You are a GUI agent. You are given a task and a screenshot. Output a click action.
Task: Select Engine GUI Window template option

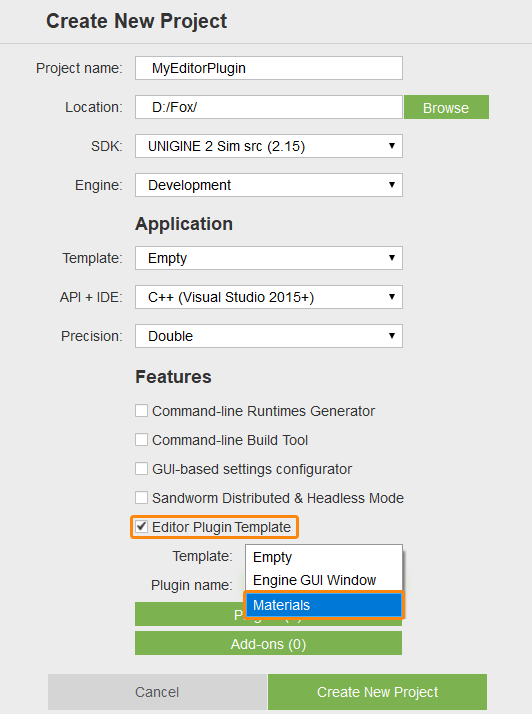tap(324, 580)
